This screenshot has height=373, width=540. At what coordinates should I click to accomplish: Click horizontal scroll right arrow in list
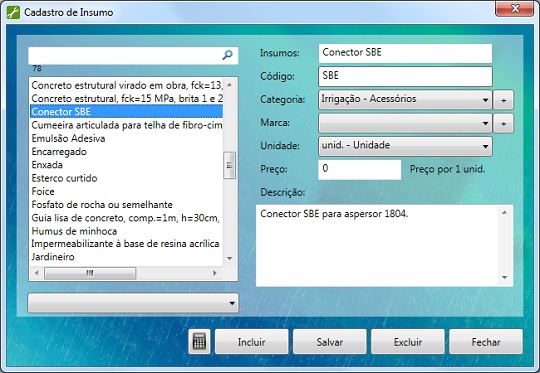pos(215,273)
